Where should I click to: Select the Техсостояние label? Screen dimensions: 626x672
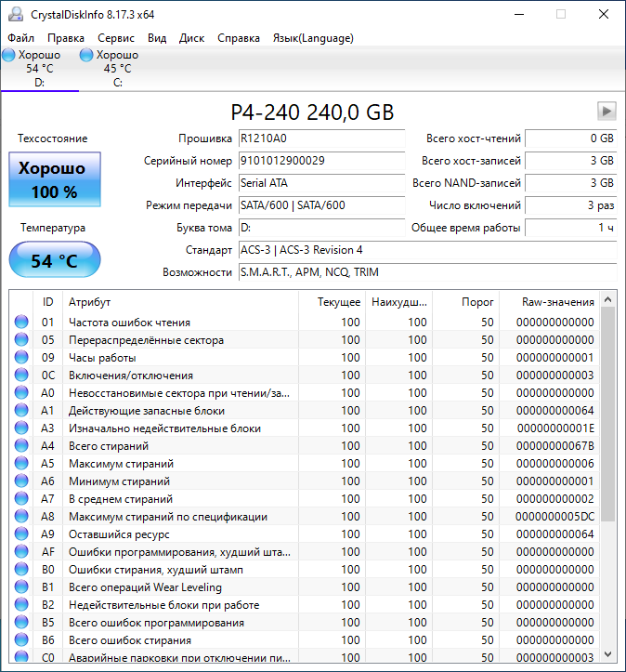[x=52, y=138]
